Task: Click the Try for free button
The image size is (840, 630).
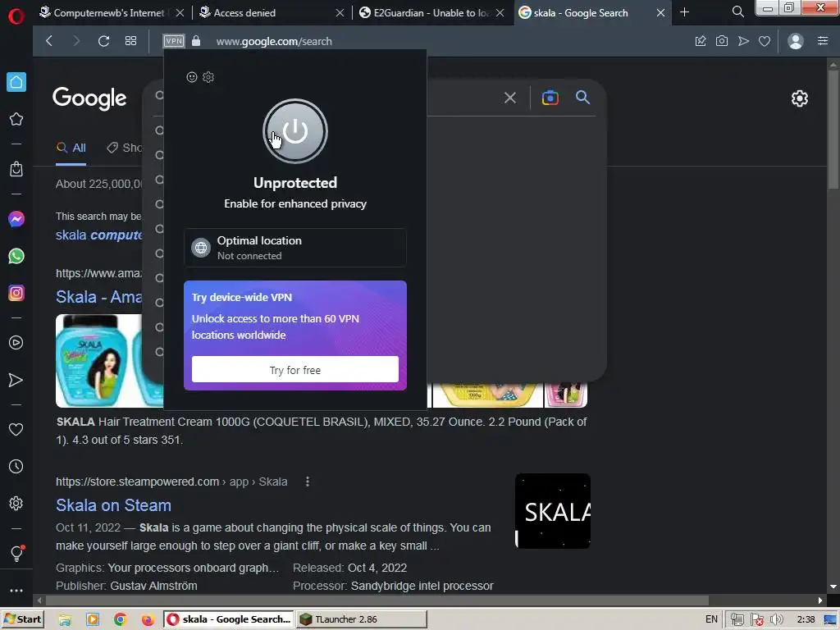Action: click(x=295, y=370)
